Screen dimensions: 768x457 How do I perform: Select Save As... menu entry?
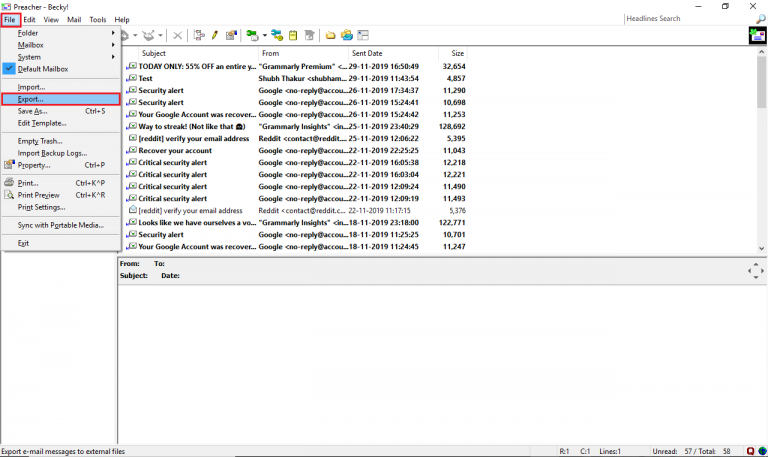[x=61, y=111]
